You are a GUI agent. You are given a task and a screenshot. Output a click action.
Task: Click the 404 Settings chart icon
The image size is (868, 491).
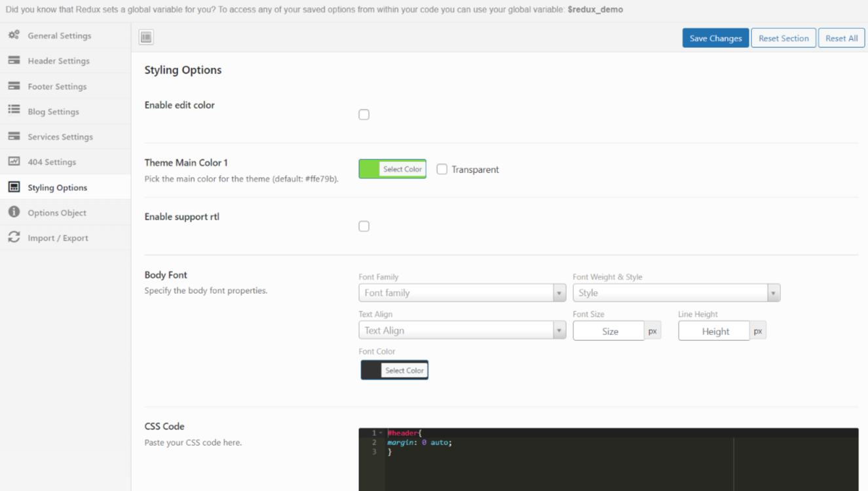tap(14, 161)
